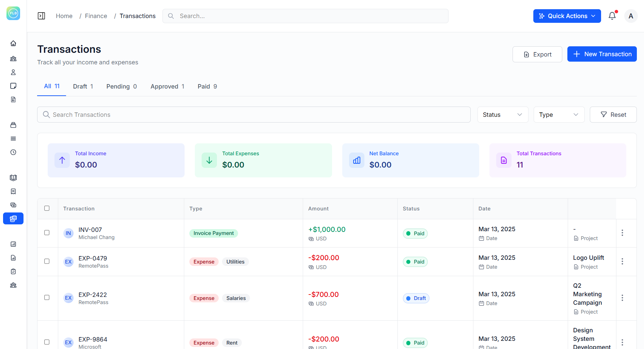Viewport: 644px width, 349px height.
Task: Open the percent receipt icon in sidebar
Action: pos(13,191)
